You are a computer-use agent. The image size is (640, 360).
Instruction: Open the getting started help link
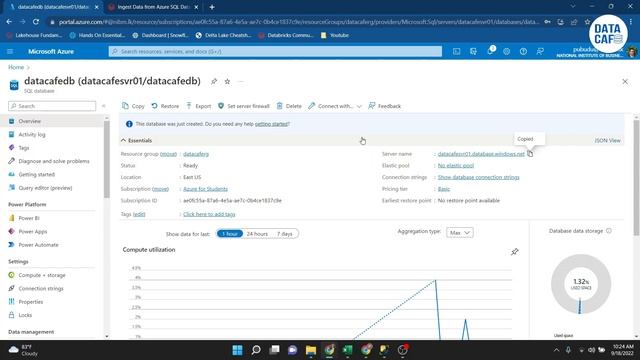click(271, 124)
